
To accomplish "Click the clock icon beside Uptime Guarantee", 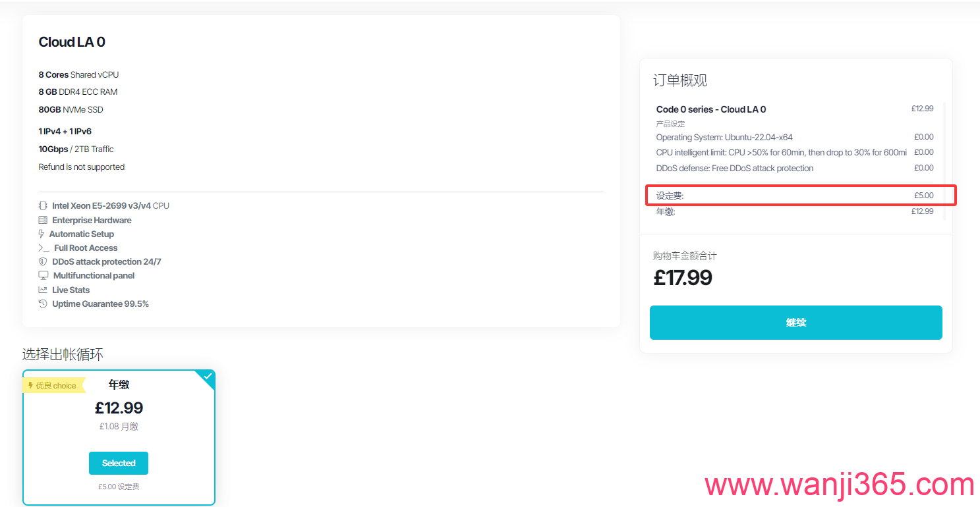I will coord(43,304).
